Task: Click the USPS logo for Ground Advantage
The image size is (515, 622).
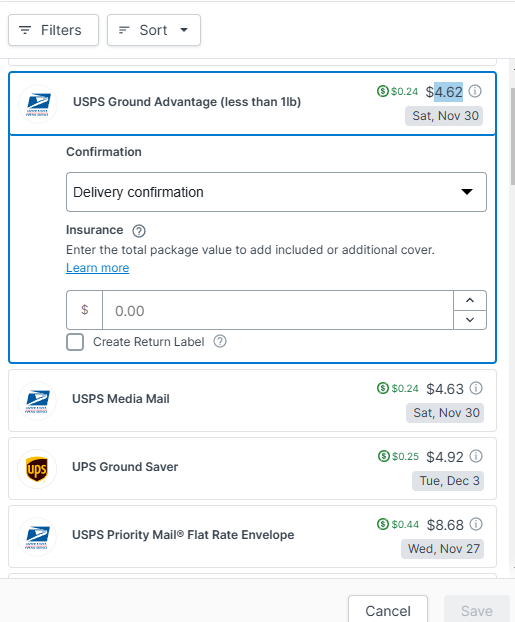Action: pyautogui.click(x=38, y=104)
